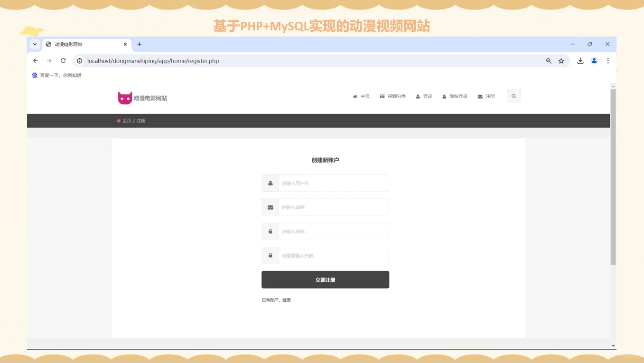Click the pink cat logo of 动漫电影网站
The width and height of the screenshot is (644, 363).
125,97
